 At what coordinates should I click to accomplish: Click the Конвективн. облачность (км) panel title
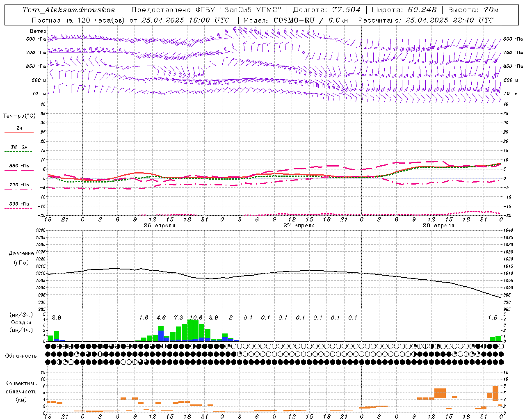click(21, 391)
